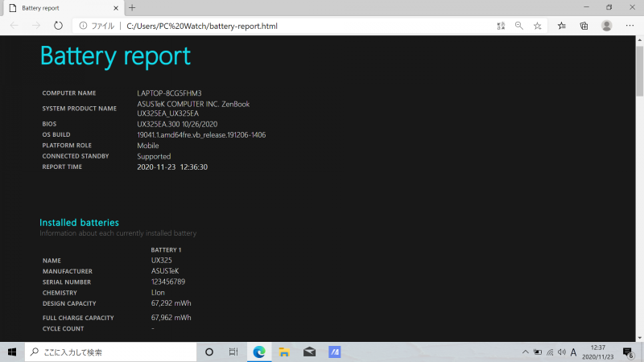Click the SYSTEM PRODUCT NAME label
This screenshot has height=362, width=644.
[79, 109]
